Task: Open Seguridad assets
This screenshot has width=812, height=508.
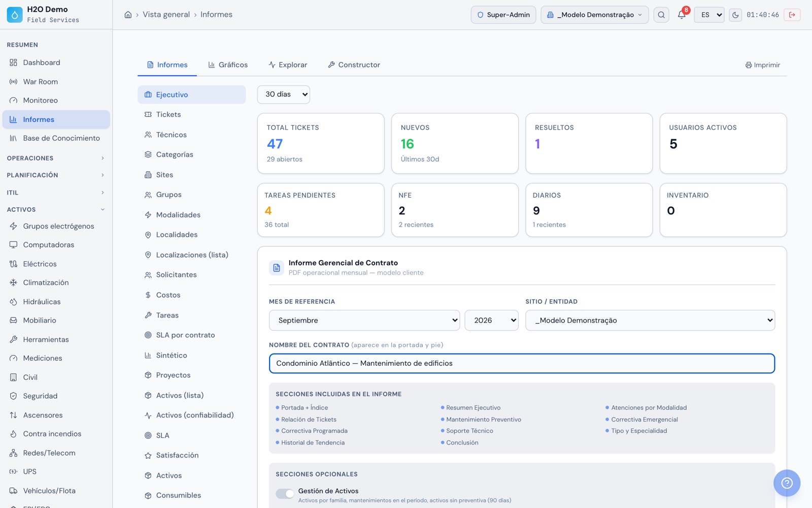Action: click(x=56, y=396)
